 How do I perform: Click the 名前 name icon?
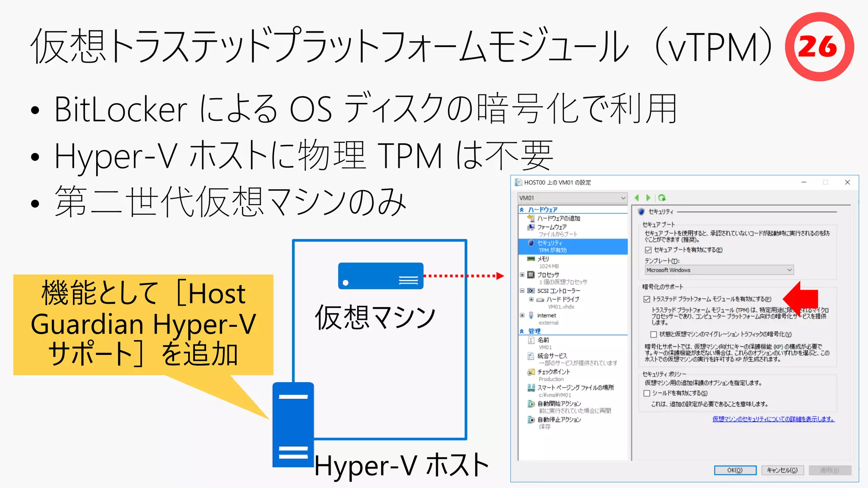531,340
